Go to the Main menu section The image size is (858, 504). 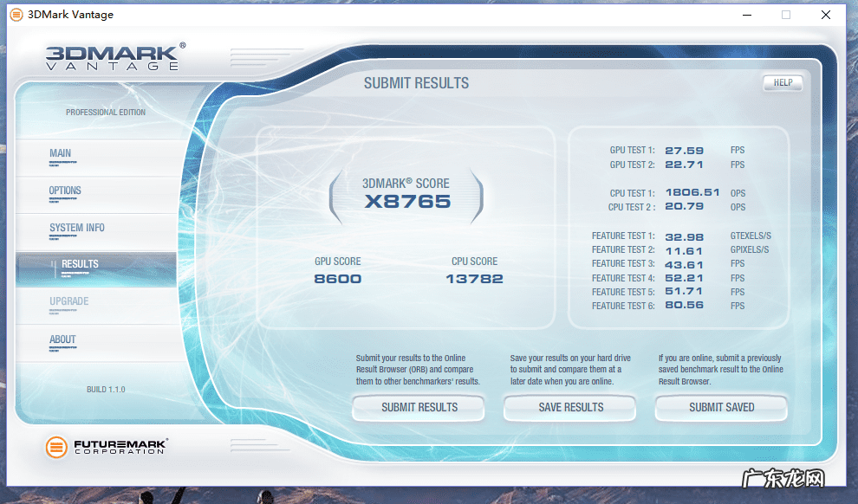(61, 154)
